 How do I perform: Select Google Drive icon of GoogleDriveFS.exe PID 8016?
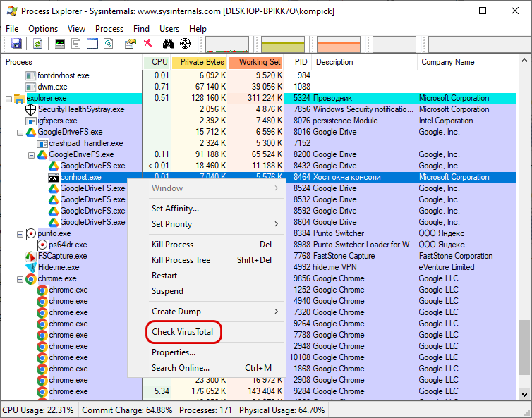[x=31, y=133]
